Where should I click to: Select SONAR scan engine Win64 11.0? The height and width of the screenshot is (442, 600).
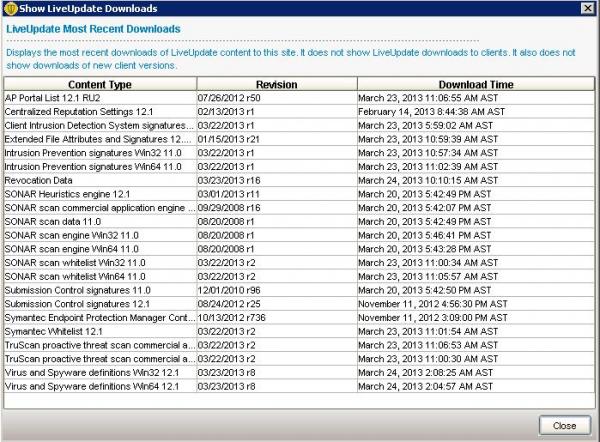coord(299,249)
